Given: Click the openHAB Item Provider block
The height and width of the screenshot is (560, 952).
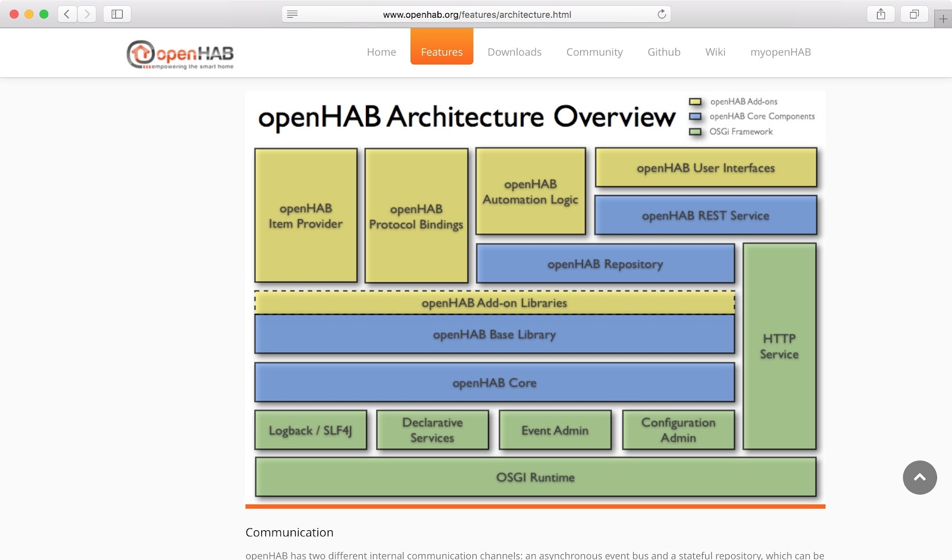Looking at the screenshot, I should point(306,215).
